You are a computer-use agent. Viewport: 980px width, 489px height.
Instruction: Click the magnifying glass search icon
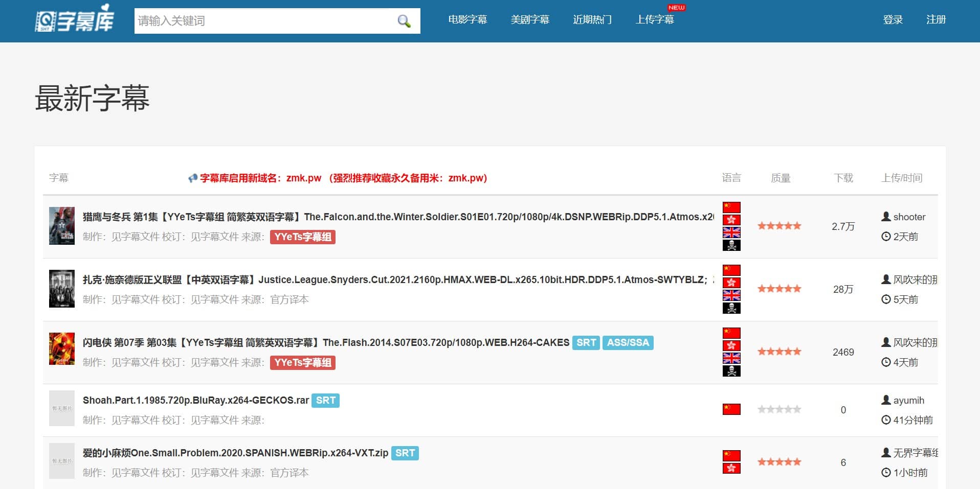(404, 21)
